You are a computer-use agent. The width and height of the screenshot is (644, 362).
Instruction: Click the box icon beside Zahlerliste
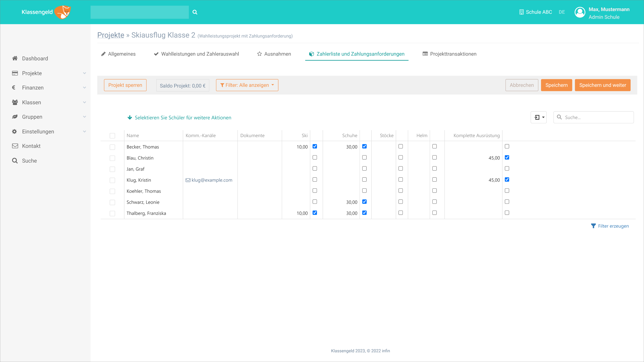[x=311, y=54]
